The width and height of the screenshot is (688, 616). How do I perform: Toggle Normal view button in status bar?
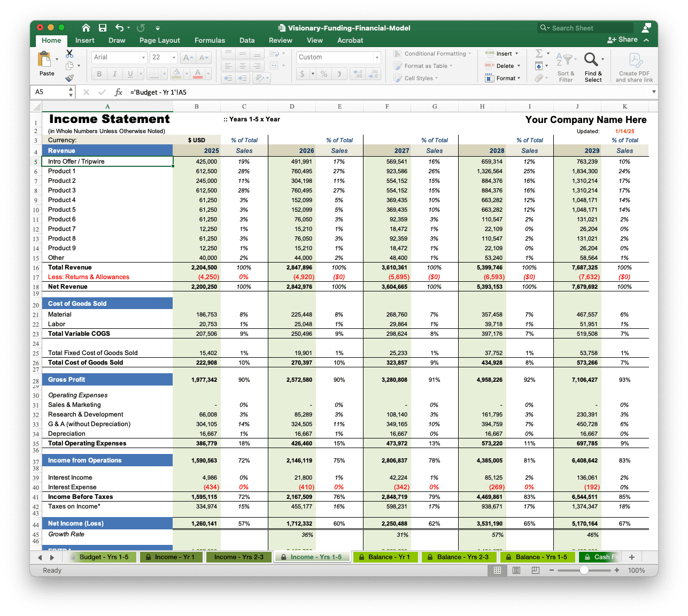coord(498,571)
